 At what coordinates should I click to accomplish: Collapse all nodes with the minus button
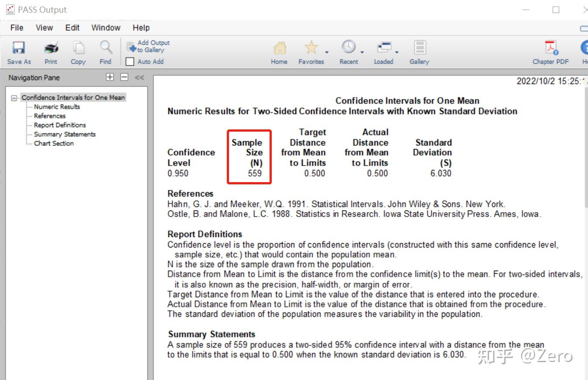coord(124,77)
